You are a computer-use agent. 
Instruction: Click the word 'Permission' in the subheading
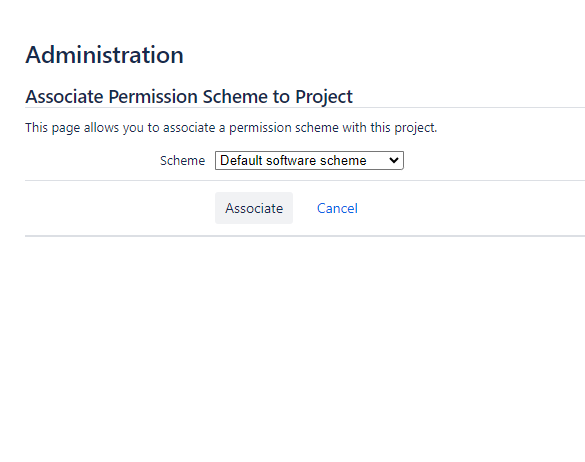(x=153, y=97)
